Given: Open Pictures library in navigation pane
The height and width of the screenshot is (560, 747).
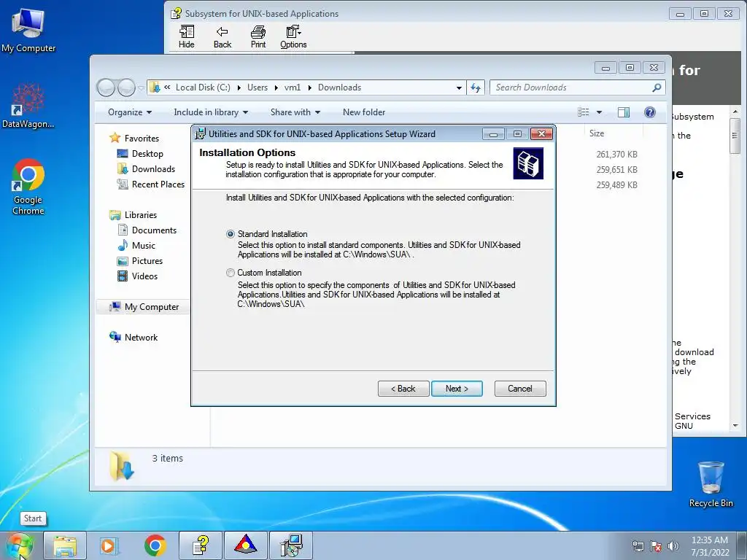Looking at the screenshot, I should tap(147, 260).
